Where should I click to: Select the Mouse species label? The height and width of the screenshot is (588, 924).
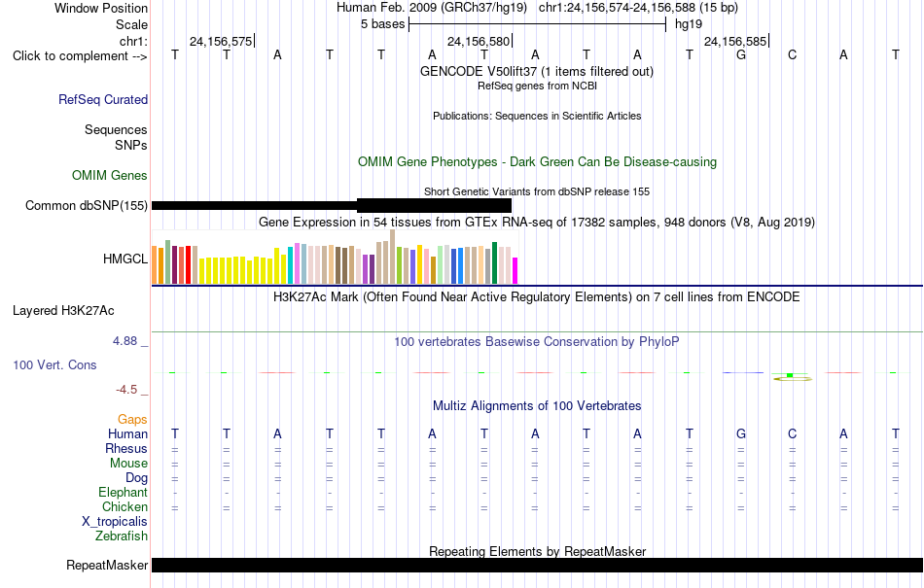pos(128,464)
